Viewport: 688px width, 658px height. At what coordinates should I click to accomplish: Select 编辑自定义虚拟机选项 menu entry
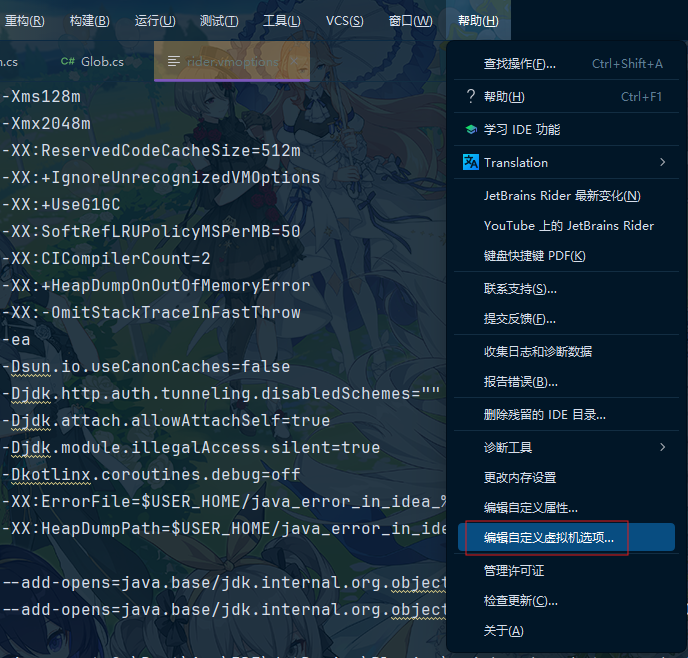point(548,538)
